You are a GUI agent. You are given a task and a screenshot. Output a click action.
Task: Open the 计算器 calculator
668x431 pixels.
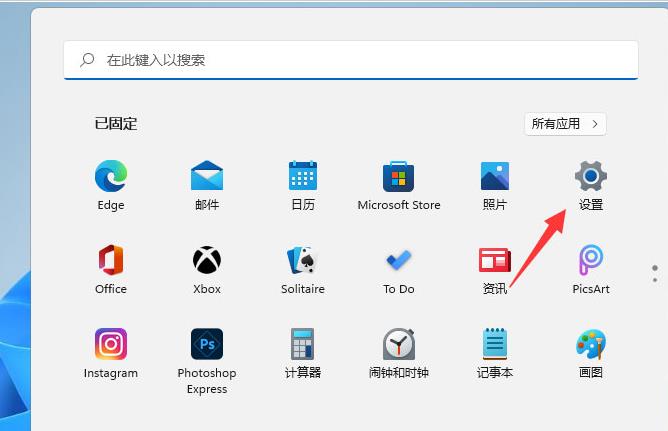tap(302, 353)
